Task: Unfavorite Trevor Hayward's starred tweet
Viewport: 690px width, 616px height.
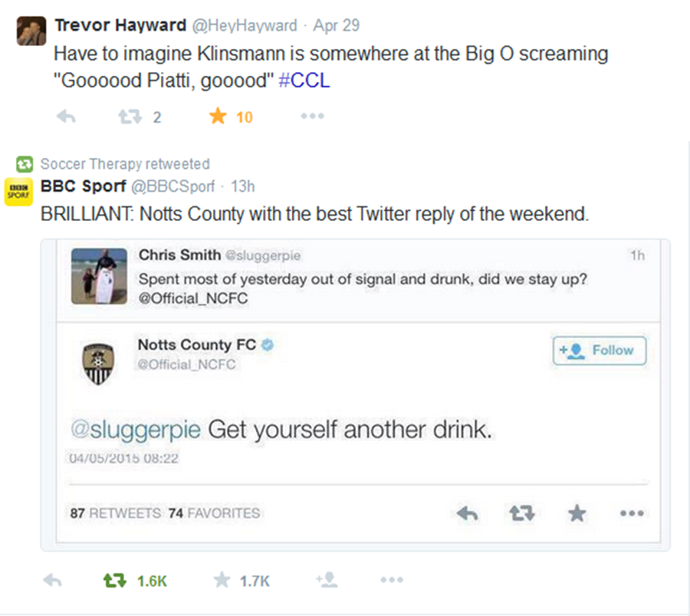Action: click(x=219, y=117)
